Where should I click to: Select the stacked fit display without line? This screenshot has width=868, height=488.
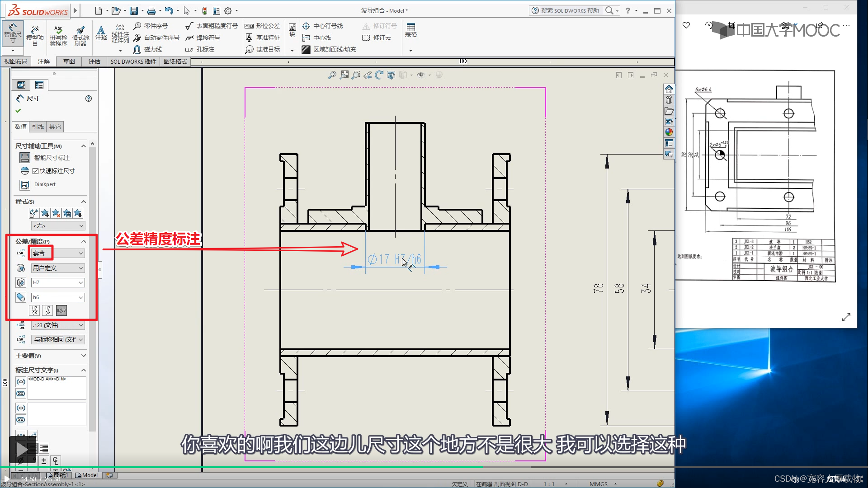click(48, 310)
